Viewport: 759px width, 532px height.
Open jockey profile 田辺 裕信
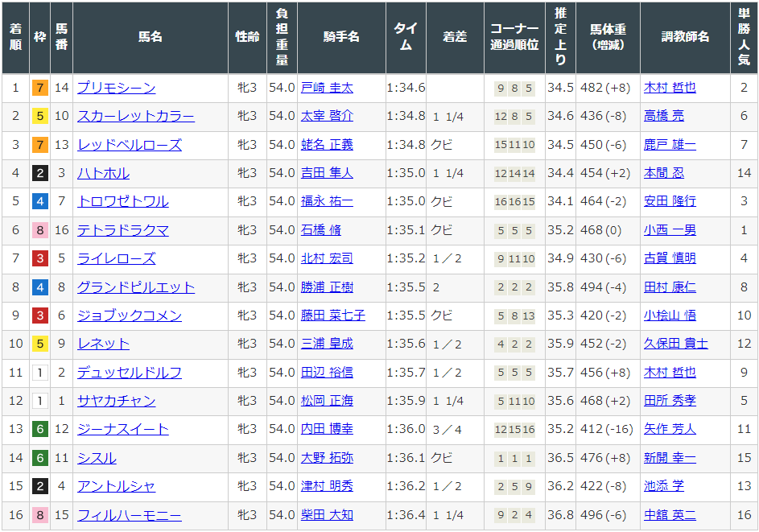[x=328, y=373]
